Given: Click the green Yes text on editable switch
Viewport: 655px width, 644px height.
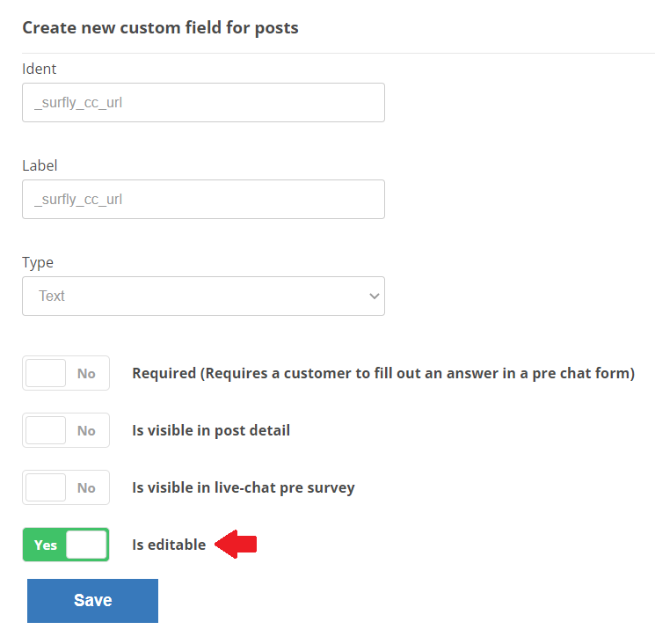Looking at the screenshot, I should (x=46, y=545).
